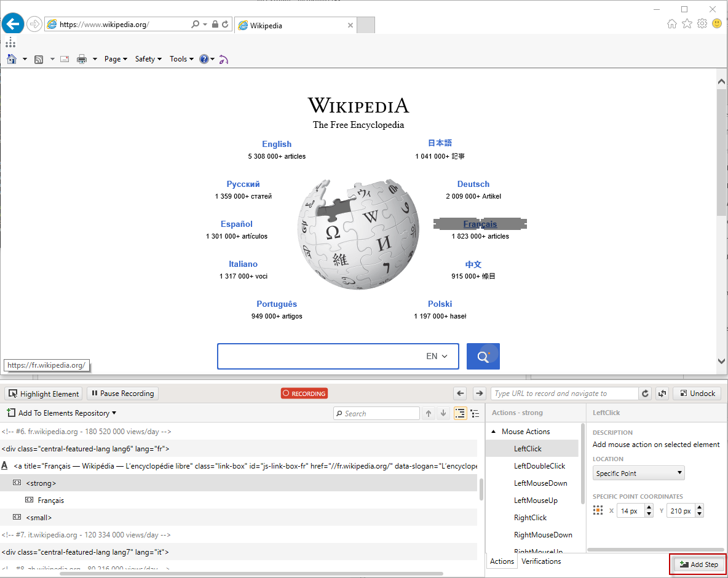Open the feeds dropdown arrow
The height and width of the screenshot is (578, 728).
(x=52, y=59)
